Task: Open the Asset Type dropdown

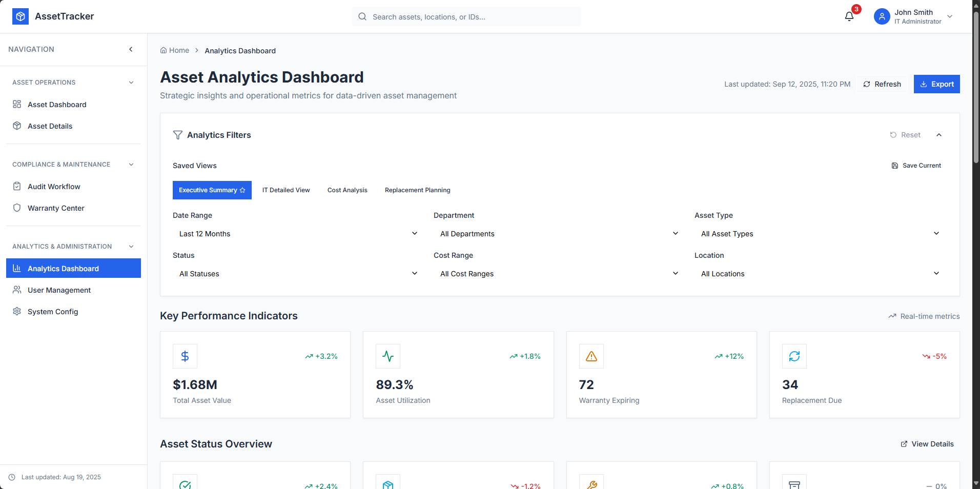Action: pyautogui.click(x=820, y=234)
